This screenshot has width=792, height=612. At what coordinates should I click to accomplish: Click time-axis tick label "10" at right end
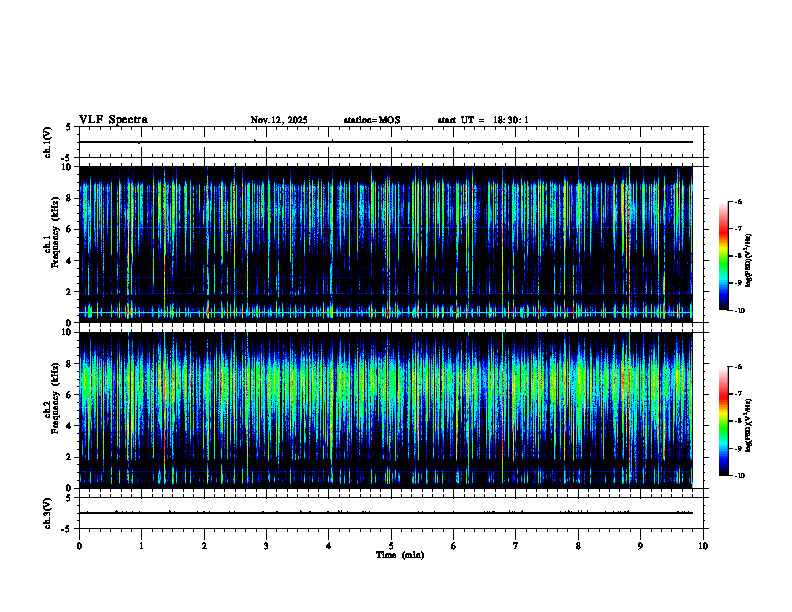[703, 546]
